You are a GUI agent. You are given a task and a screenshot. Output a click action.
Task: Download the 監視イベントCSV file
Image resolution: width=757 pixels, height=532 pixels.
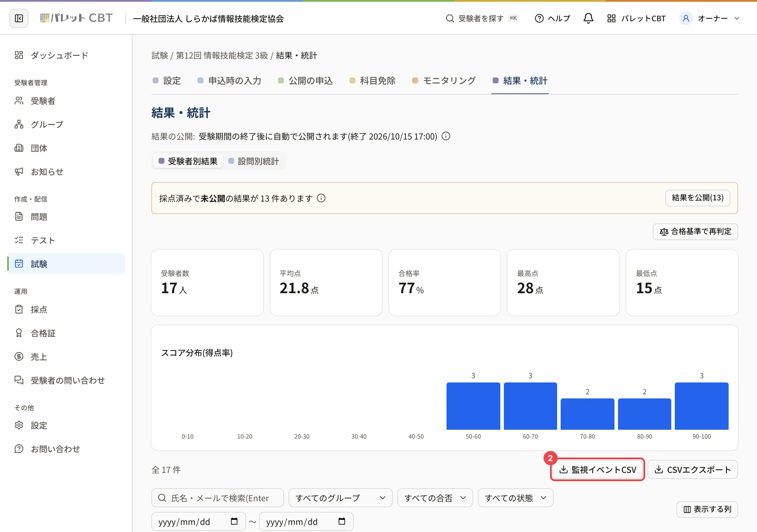(598, 469)
